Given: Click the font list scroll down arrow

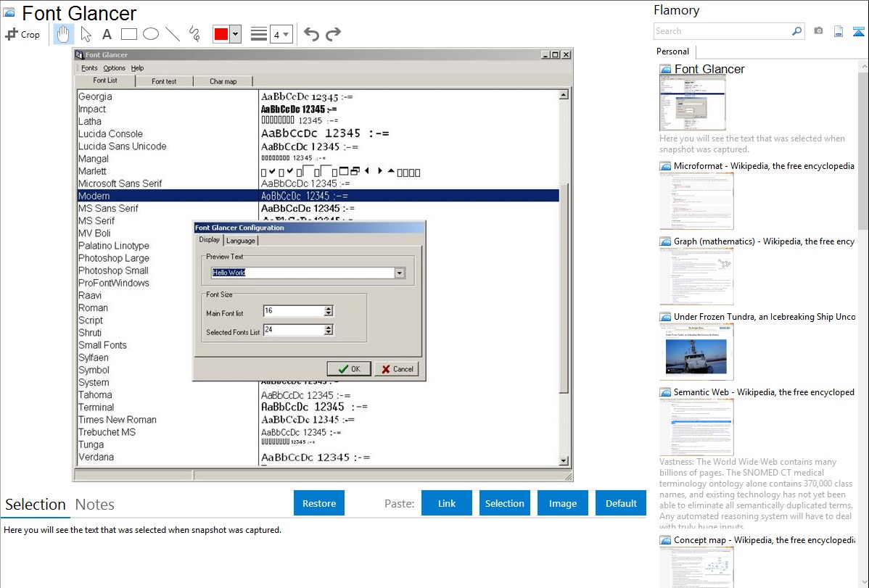Looking at the screenshot, I should pos(564,460).
